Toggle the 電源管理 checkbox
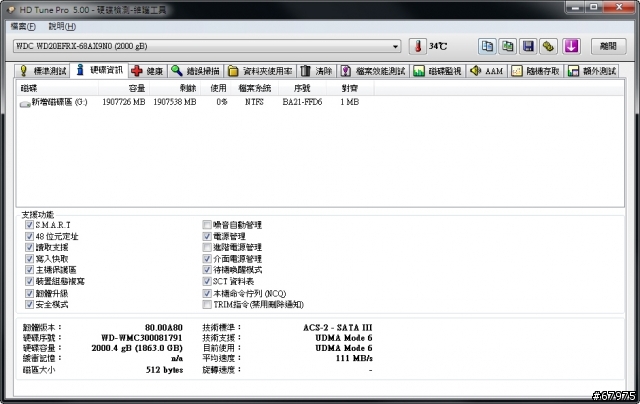Viewport: 640px width, 404px height. click(x=207, y=236)
